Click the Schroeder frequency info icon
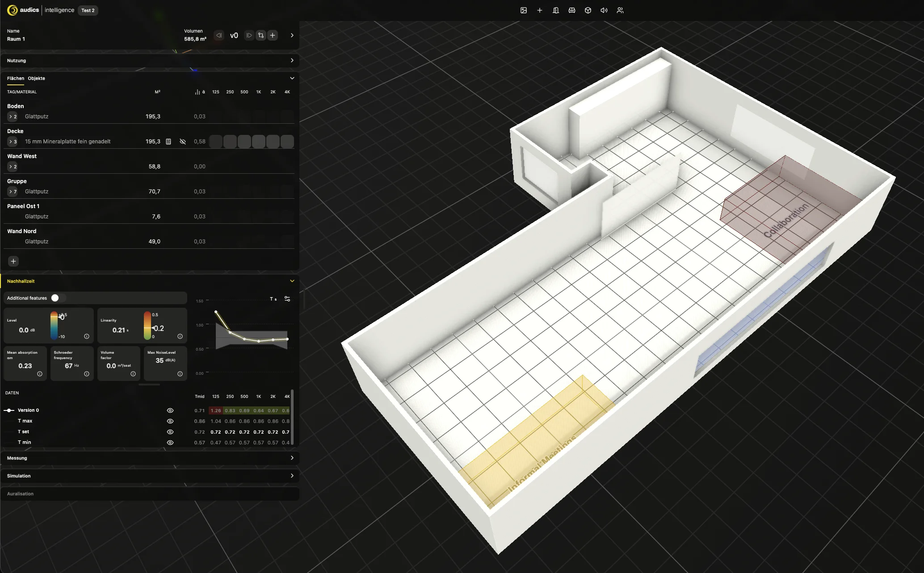The image size is (924, 573). pos(87,374)
